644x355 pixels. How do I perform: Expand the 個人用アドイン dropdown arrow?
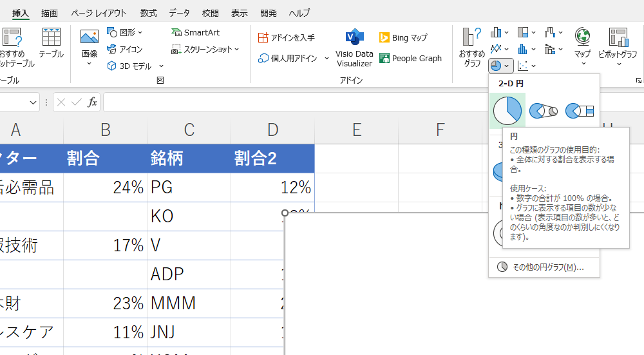point(327,59)
